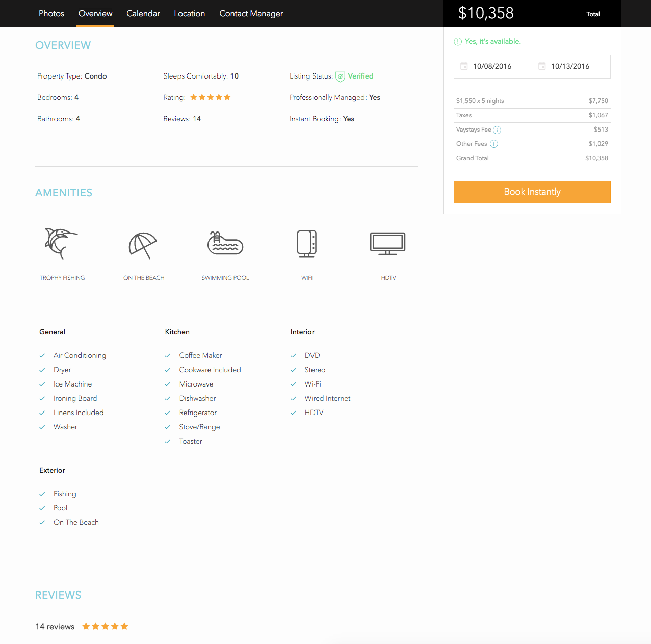Screen dimensions: 651x644
Task: Open the Photos tab
Action: [x=51, y=14]
